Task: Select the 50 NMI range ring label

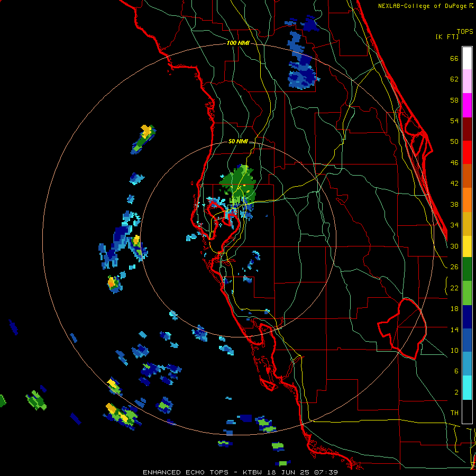Action: (x=237, y=141)
